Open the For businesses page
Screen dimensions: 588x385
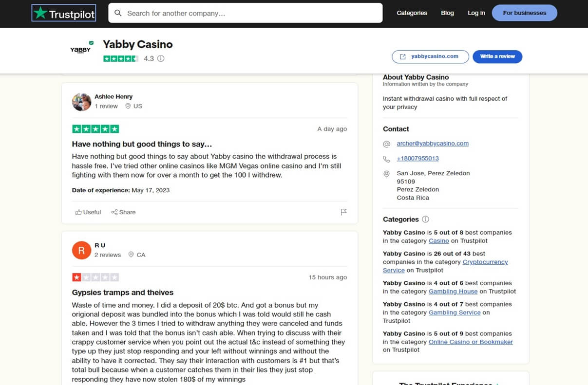pos(524,13)
